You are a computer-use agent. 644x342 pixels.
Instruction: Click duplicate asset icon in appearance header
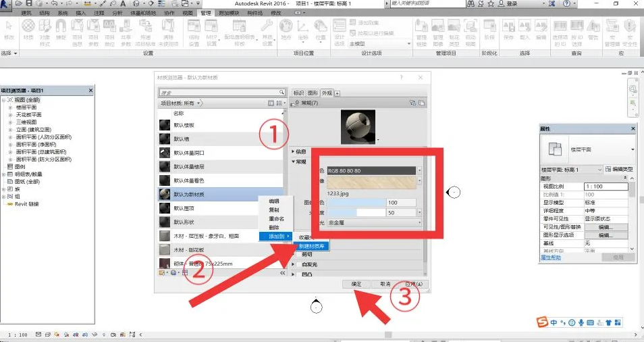coord(421,103)
